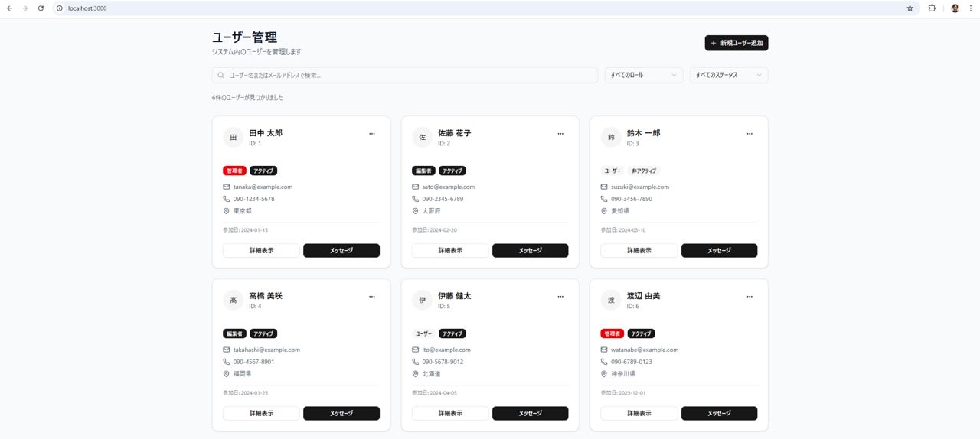
Task: Open the すべてのステータス status filter dropdown
Action: [729, 75]
